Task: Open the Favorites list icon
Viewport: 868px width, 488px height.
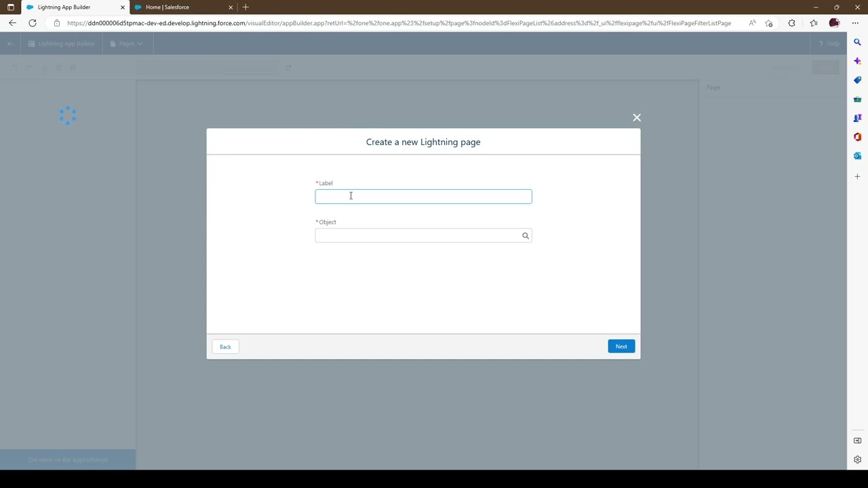Action: point(814,23)
